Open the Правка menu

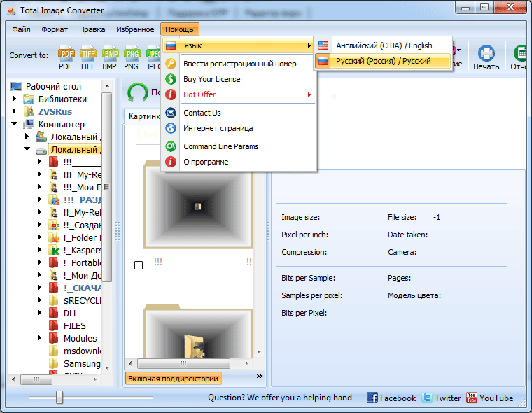[92, 29]
